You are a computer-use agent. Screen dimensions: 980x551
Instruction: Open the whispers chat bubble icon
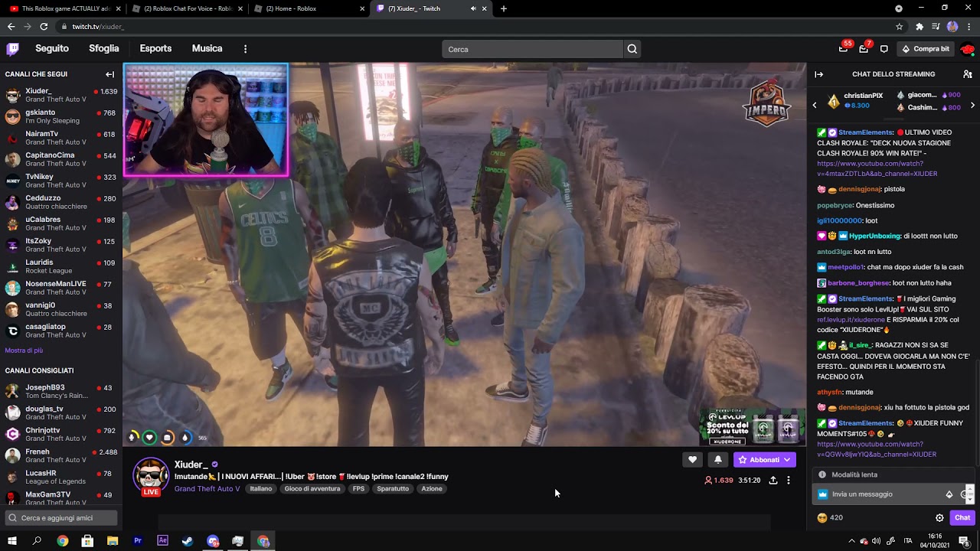(884, 49)
